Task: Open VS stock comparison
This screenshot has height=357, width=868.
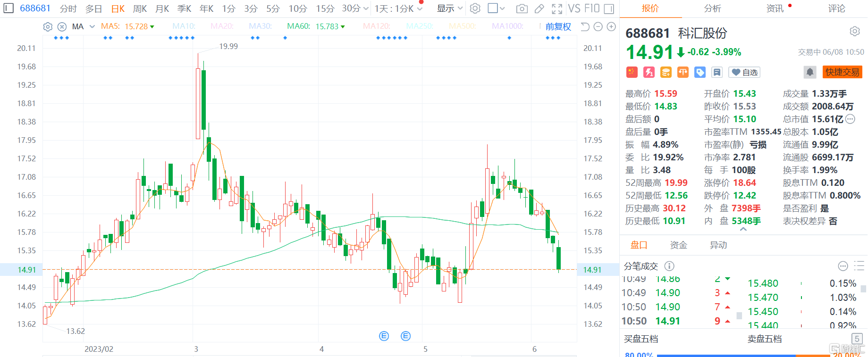Action: (x=574, y=8)
